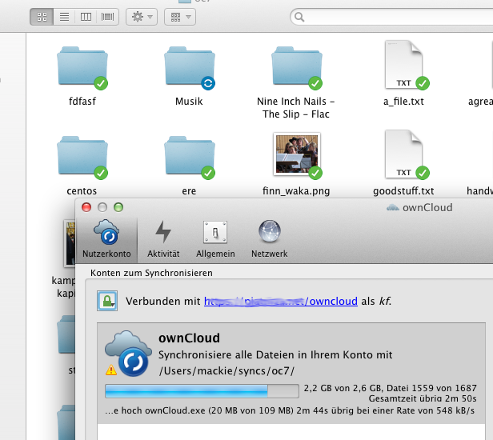Open the Netzwerk tab
The height and width of the screenshot is (440, 493).
pos(269,239)
